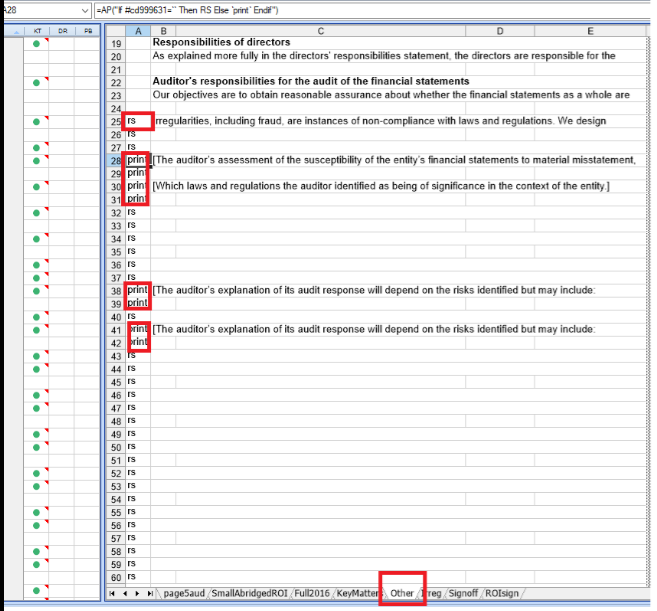Click into the formula bar text
Image resolution: width=657 pixels, height=611 pixels.
pyautogui.click(x=187, y=10)
